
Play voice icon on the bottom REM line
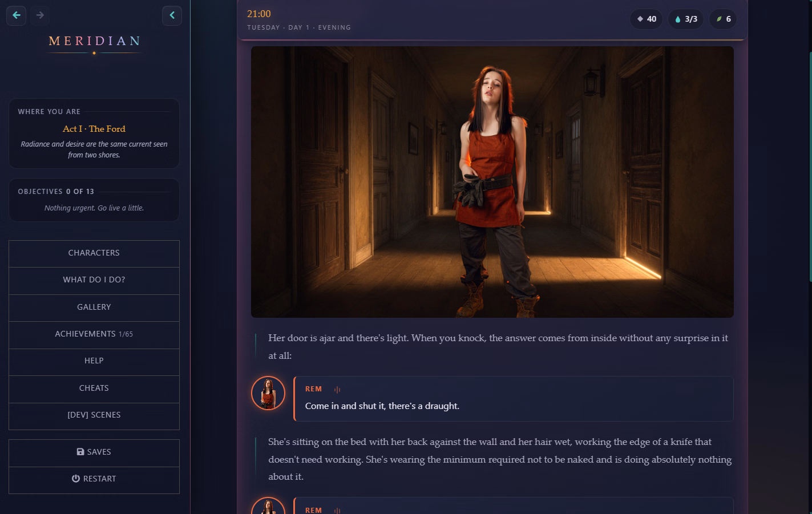(337, 511)
